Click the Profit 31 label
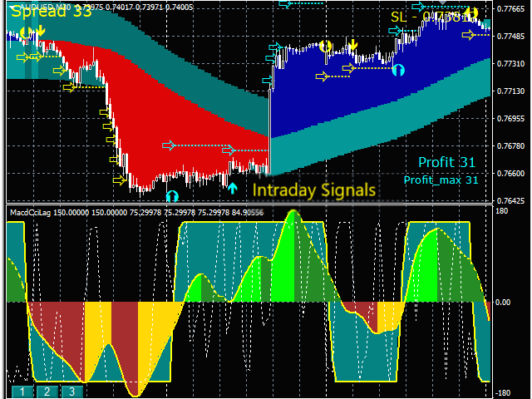532x399 pixels. [x=447, y=162]
